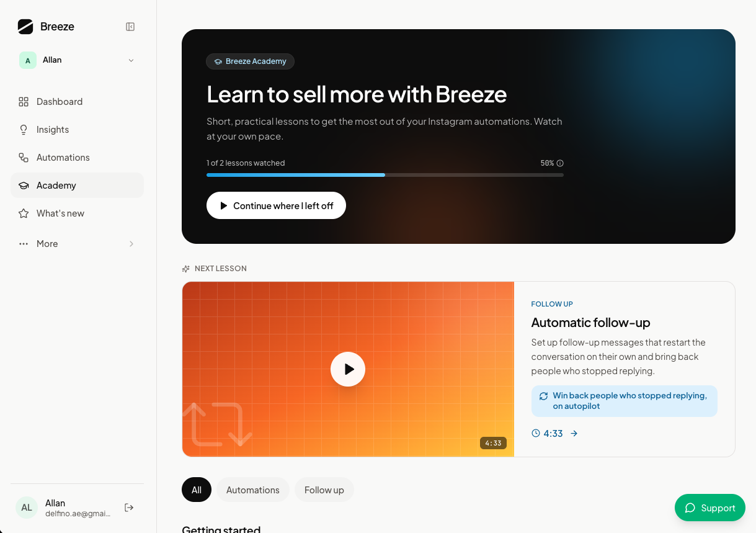Click the lessons watched progress bar
Image resolution: width=756 pixels, height=533 pixels.
coord(385,175)
